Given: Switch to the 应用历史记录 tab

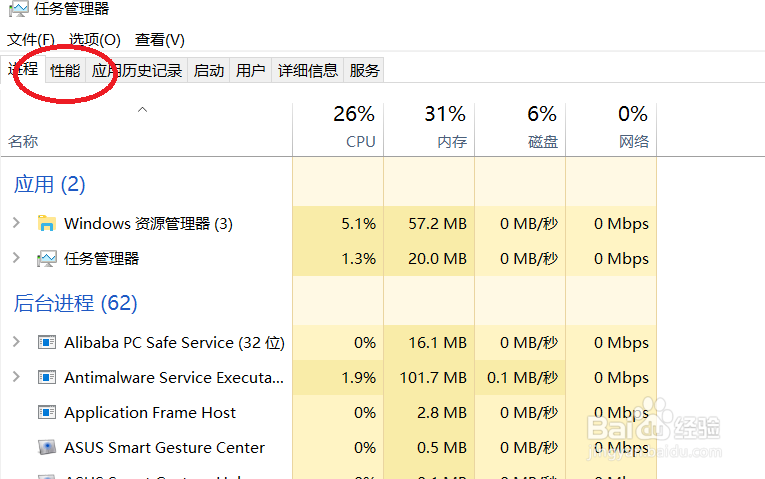Looking at the screenshot, I should pyautogui.click(x=137, y=70).
